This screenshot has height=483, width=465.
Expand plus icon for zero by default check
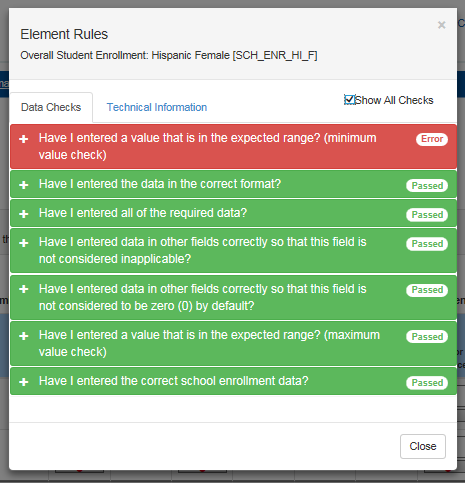click(24, 289)
